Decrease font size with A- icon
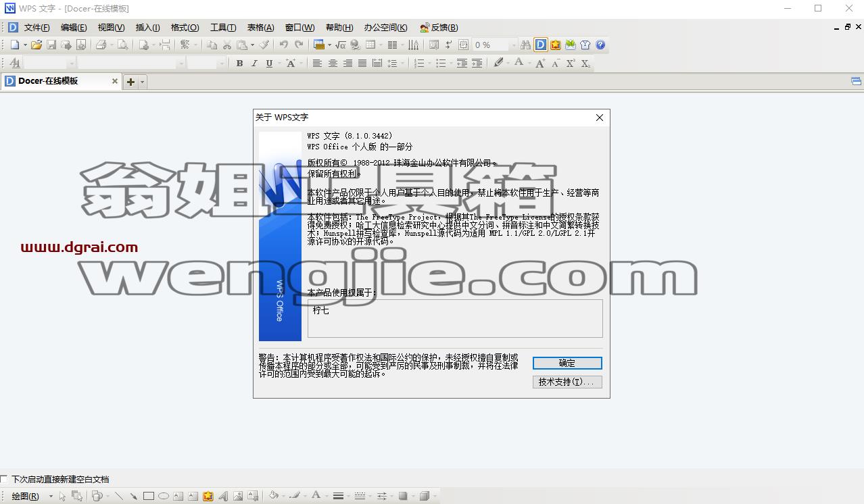Viewport: 864px width, 504px height. tap(555, 63)
